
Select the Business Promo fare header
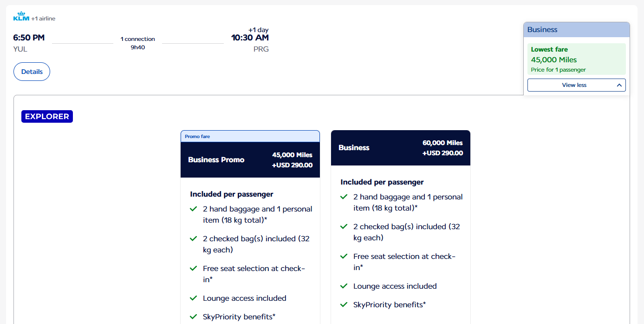(x=250, y=159)
